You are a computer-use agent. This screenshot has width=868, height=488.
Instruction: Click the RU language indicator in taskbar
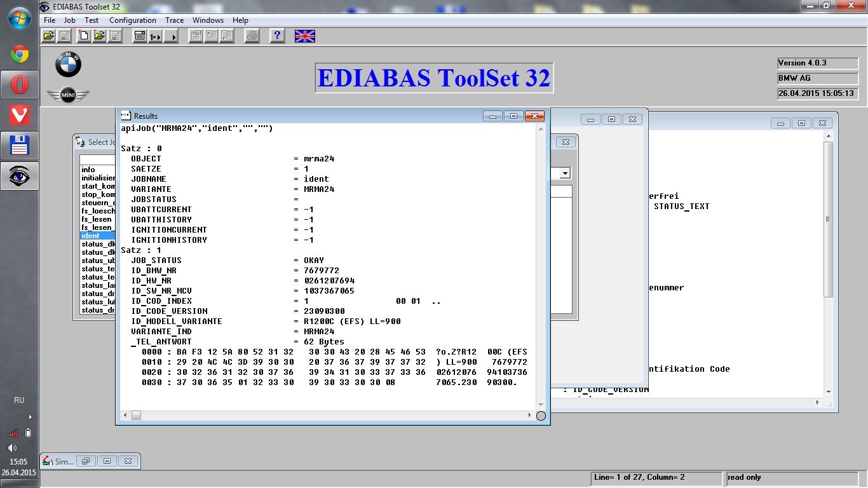tap(19, 400)
